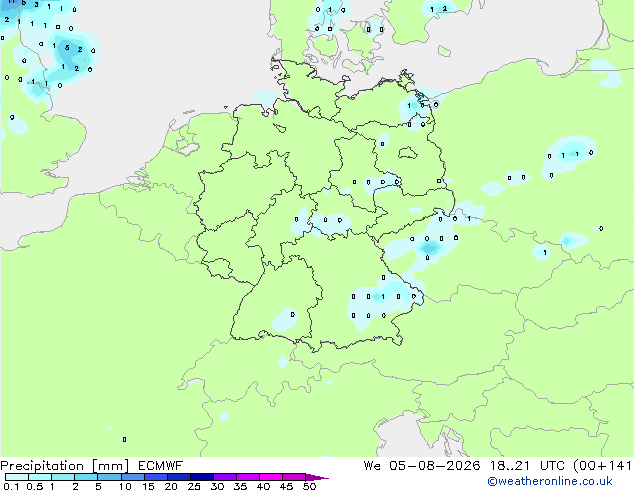
Task: Click the lightest 0.1–0.5 mm legend swatch
Action: click(x=17, y=477)
